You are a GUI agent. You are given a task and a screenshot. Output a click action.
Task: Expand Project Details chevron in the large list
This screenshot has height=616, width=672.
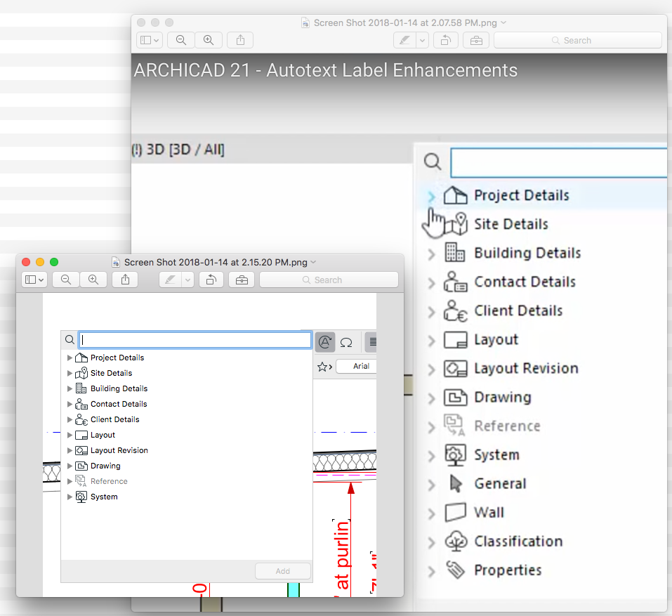[x=431, y=197]
